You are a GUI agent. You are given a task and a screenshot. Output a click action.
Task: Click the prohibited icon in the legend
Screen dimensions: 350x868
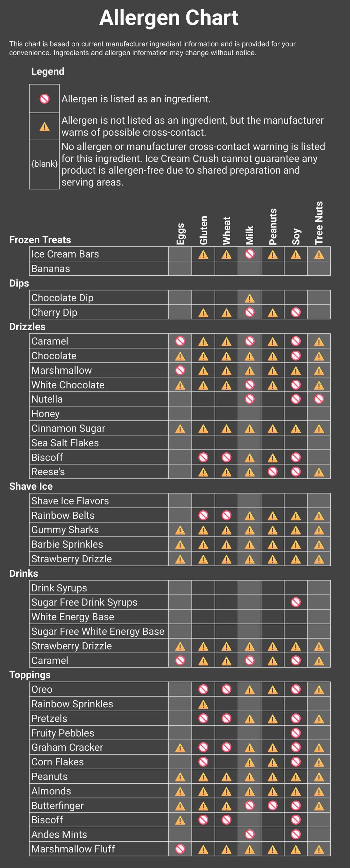coord(44,99)
